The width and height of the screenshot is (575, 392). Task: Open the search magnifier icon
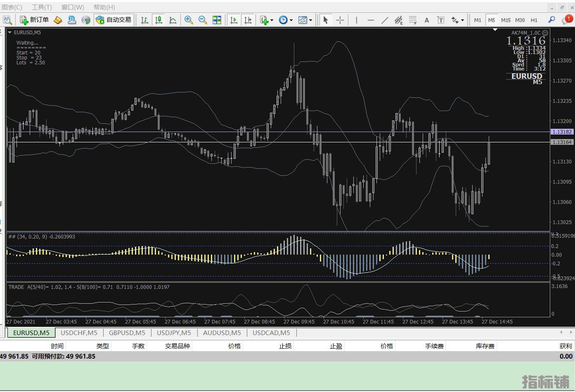pos(551,20)
